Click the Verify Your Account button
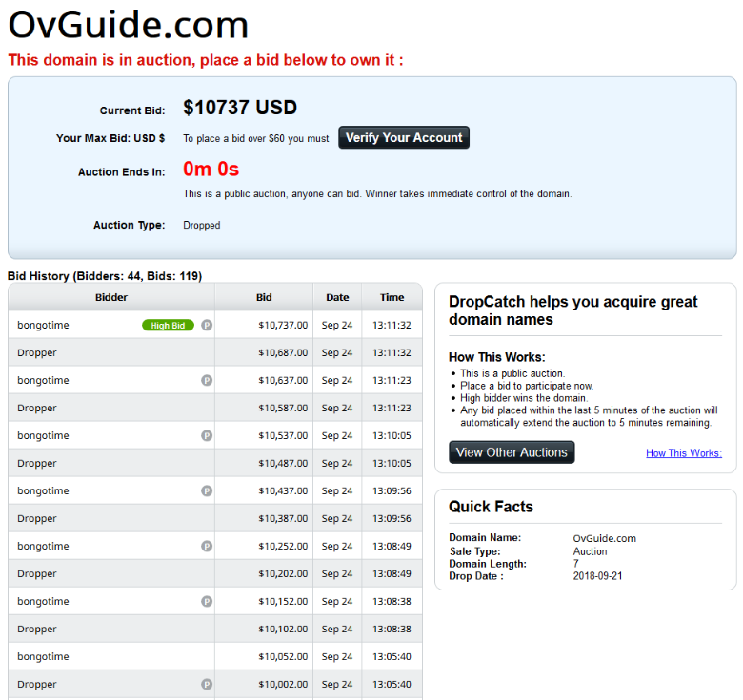Screen dimensions: 743x700 click(x=404, y=137)
